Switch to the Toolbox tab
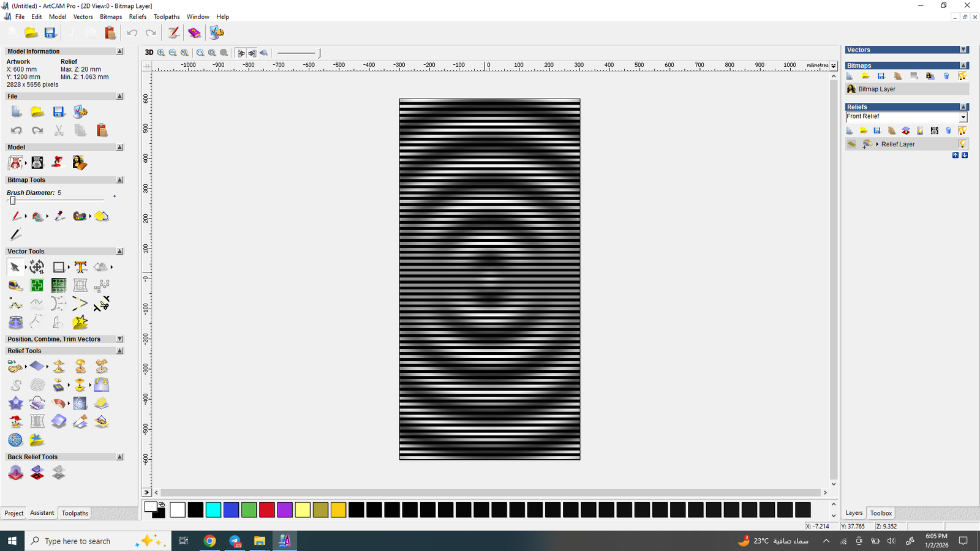 pyautogui.click(x=881, y=513)
